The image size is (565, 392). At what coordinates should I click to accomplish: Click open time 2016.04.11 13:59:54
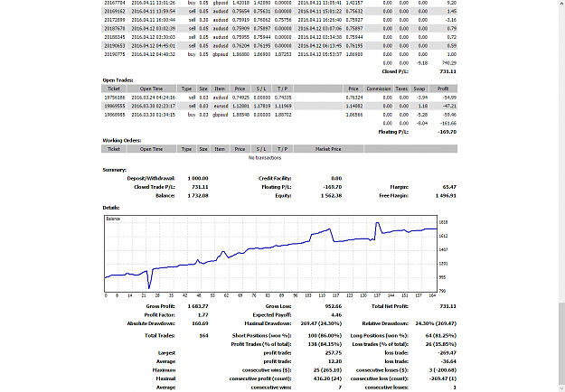(153, 11)
